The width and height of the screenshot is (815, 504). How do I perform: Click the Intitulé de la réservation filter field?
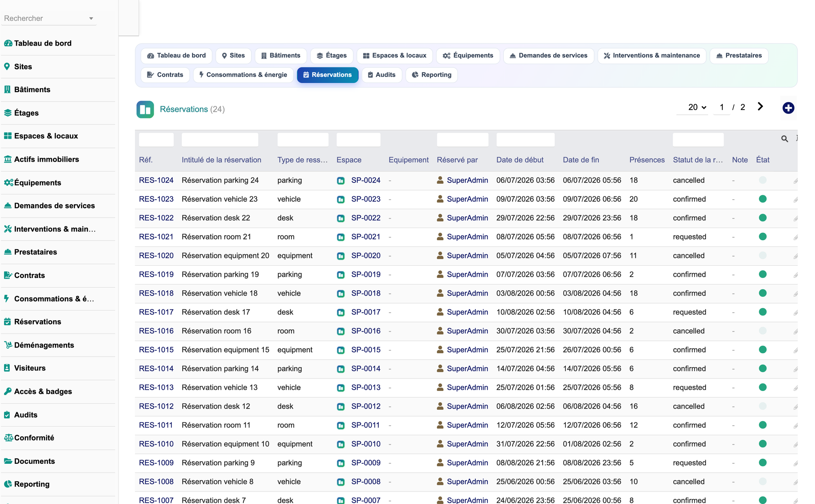click(220, 139)
